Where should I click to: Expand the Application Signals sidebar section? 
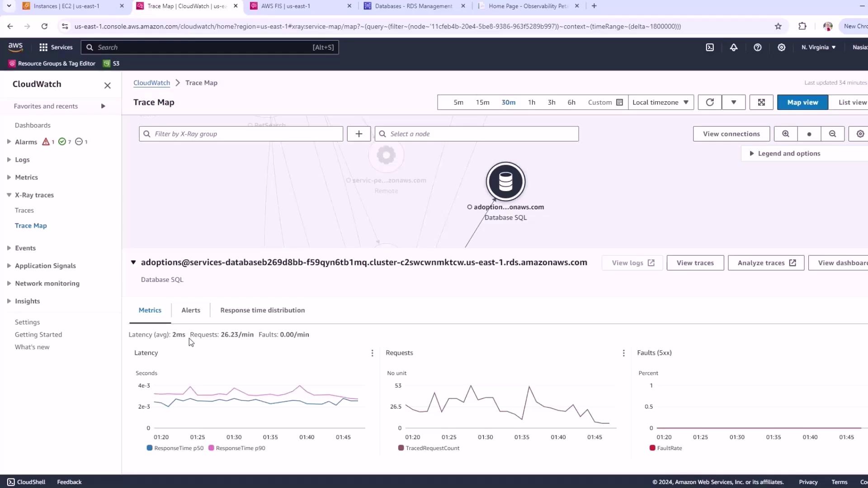[45, 266]
